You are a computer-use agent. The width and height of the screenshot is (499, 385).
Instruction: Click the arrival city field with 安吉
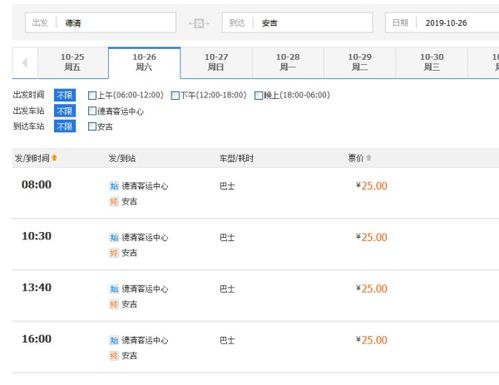[297, 23]
